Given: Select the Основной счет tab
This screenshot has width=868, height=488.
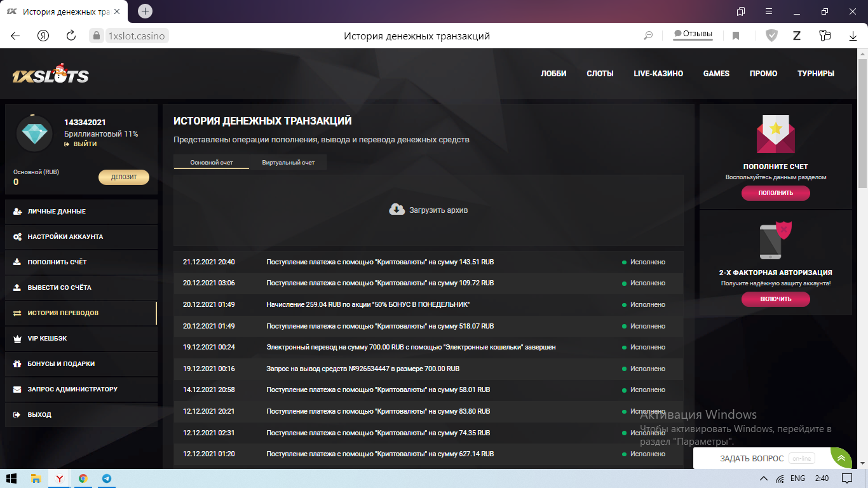Looking at the screenshot, I should point(212,163).
